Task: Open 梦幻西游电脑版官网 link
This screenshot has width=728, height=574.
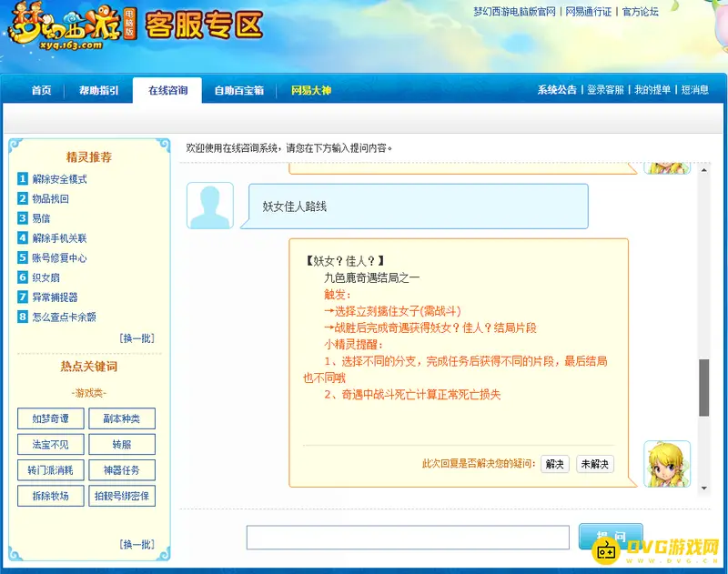Action: (x=514, y=12)
